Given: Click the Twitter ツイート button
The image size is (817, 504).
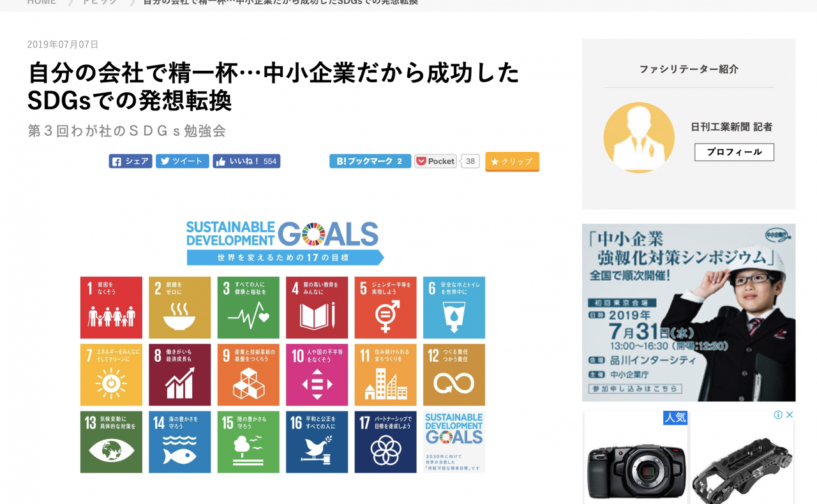Looking at the screenshot, I should (x=183, y=161).
